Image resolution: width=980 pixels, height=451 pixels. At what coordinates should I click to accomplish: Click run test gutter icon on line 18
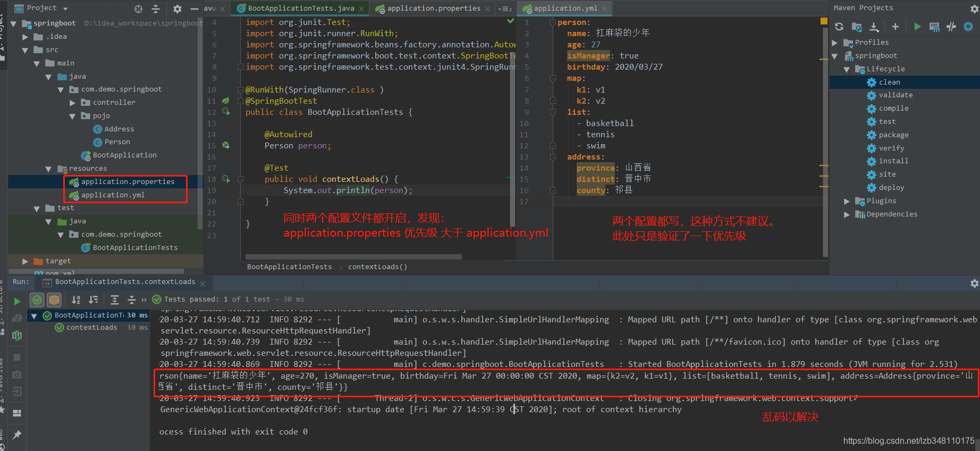click(226, 179)
